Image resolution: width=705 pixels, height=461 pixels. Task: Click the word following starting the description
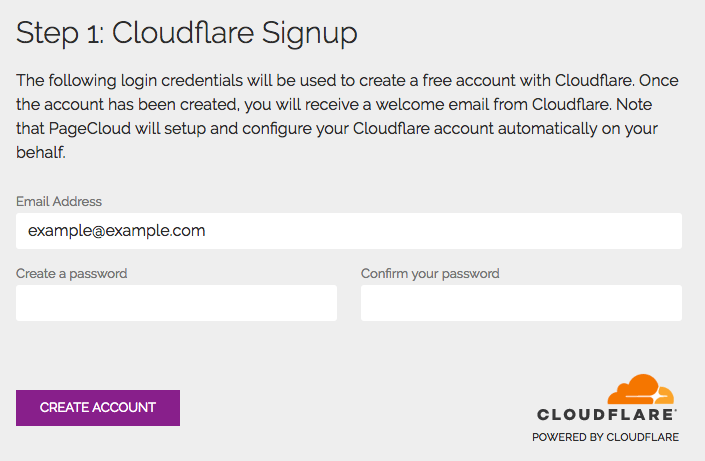[x=81, y=80]
